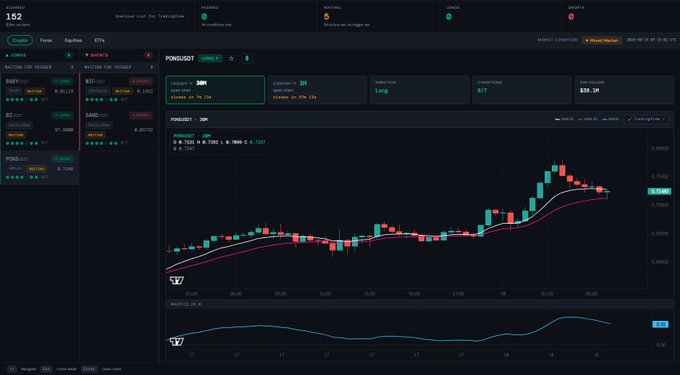680x375 pixels.
Task: Click the price 0.1932 on the WIF card
Action: pos(144,91)
